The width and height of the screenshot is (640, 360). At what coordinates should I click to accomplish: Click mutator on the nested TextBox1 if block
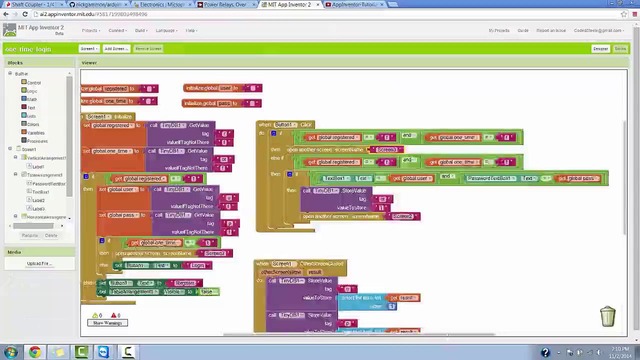290,174
